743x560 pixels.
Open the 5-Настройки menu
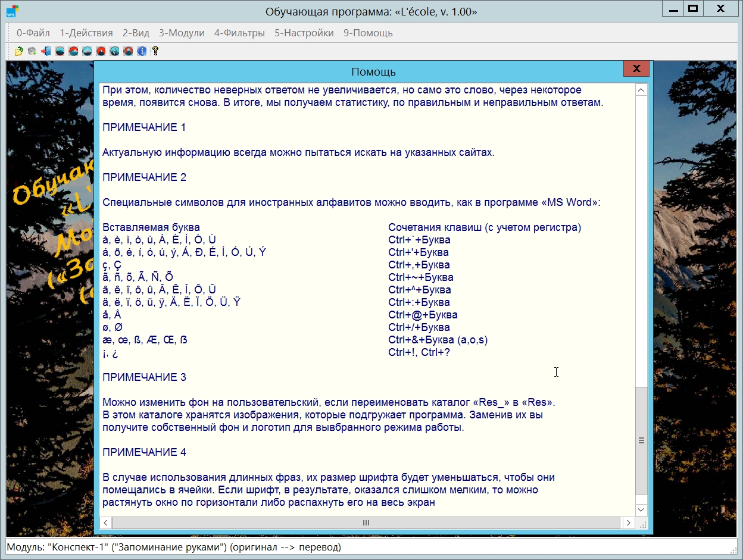tap(304, 33)
